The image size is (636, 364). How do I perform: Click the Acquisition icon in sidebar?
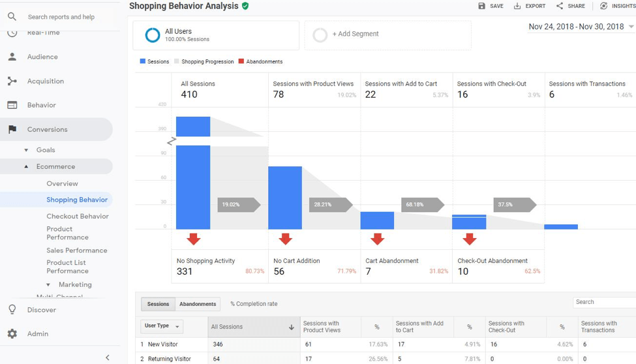(12, 81)
